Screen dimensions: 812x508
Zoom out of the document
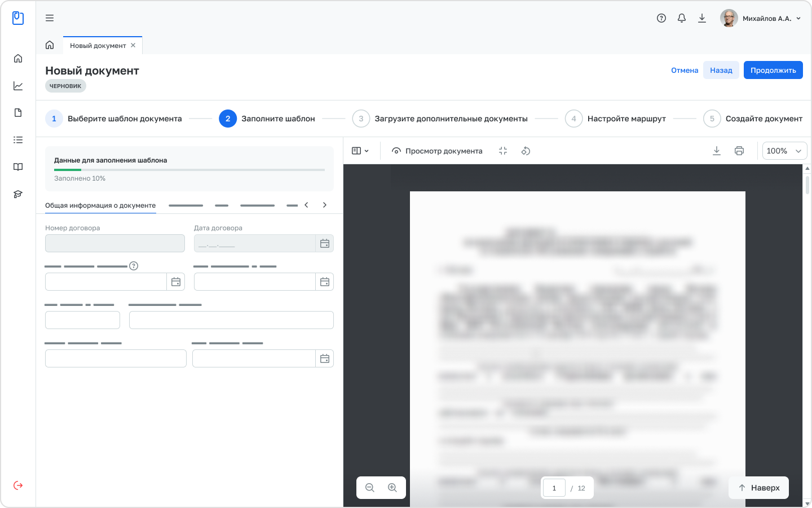(x=370, y=488)
